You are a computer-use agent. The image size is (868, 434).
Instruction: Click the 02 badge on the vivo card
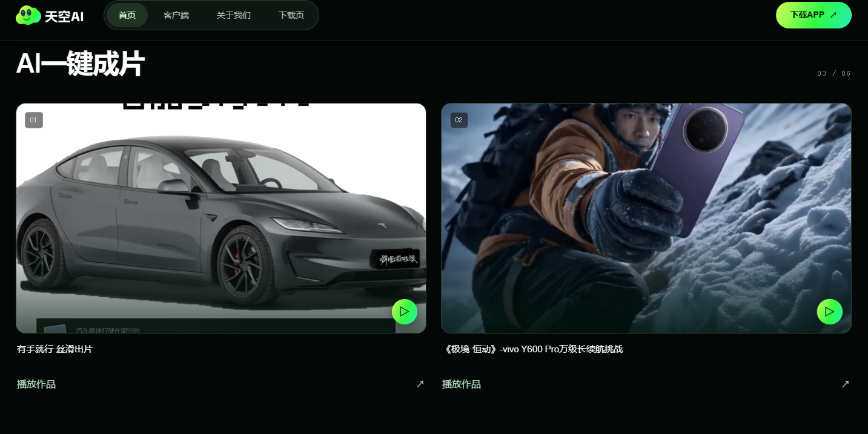[x=459, y=120]
